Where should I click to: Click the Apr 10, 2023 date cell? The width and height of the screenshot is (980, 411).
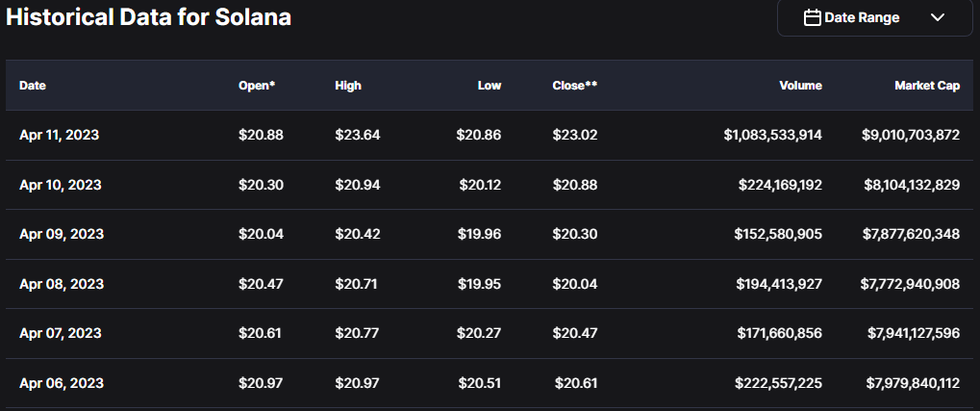[x=60, y=185]
